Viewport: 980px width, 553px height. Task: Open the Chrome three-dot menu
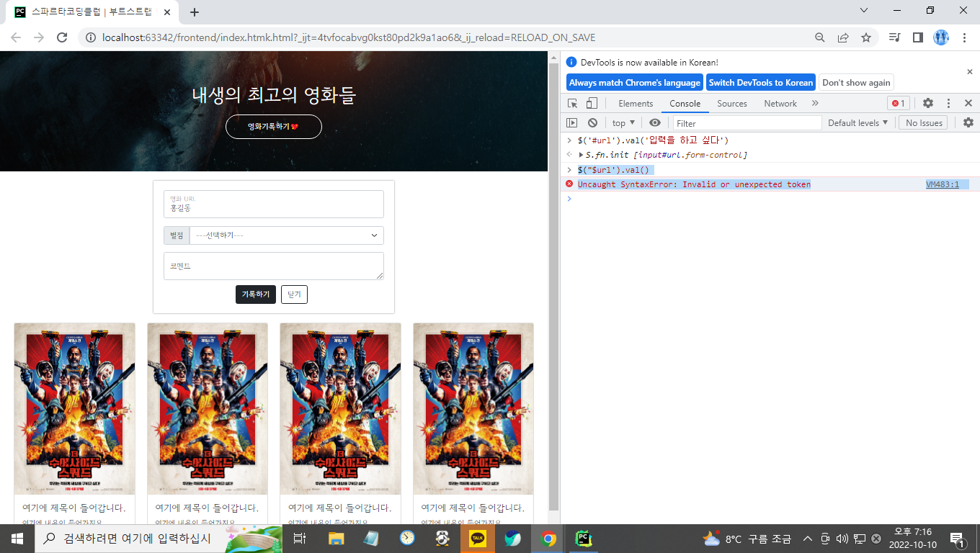pyautogui.click(x=964, y=37)
